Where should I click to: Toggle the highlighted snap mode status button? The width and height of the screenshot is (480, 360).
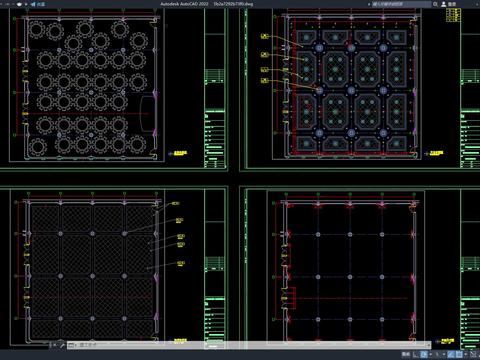424,354
